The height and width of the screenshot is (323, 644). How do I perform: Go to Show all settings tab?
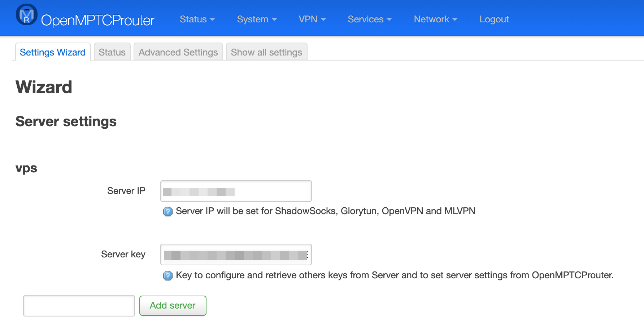(266, 52)
